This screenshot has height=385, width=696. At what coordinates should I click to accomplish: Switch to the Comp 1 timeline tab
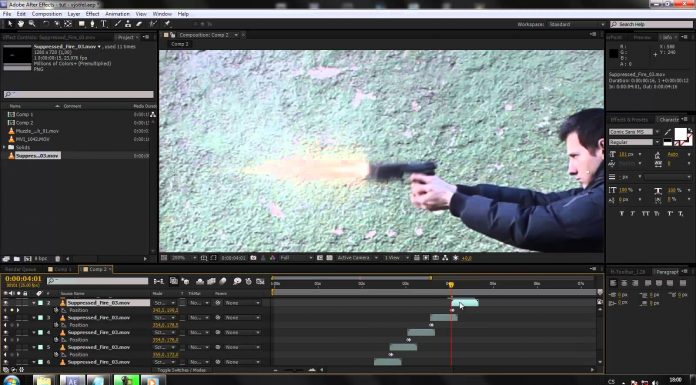pyautogui.click(x=61, y=270)
